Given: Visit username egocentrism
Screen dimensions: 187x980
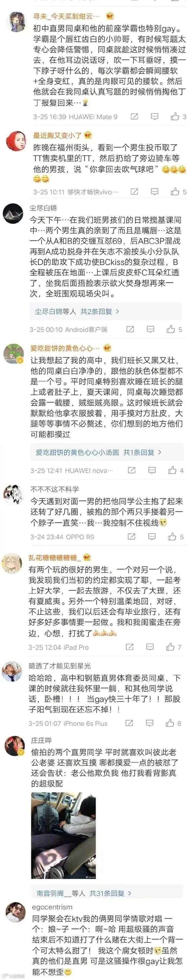Looking at the screenshot, I should (52, 907).
